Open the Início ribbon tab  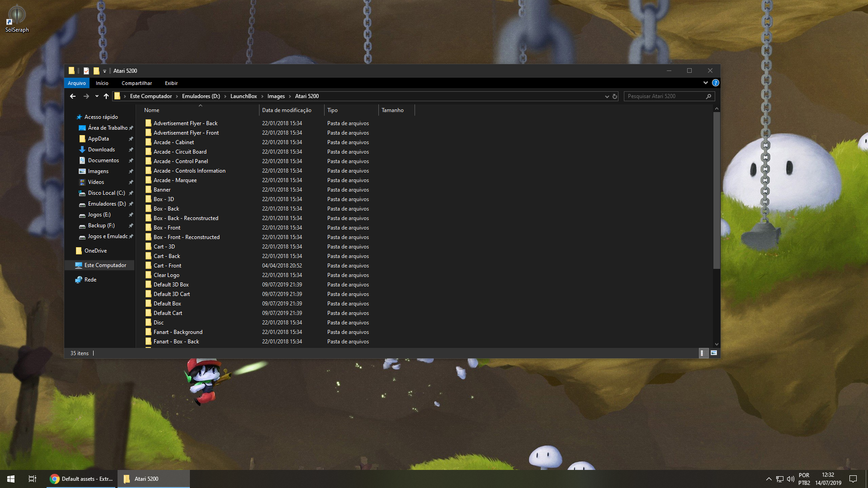[x=102, y=83]
